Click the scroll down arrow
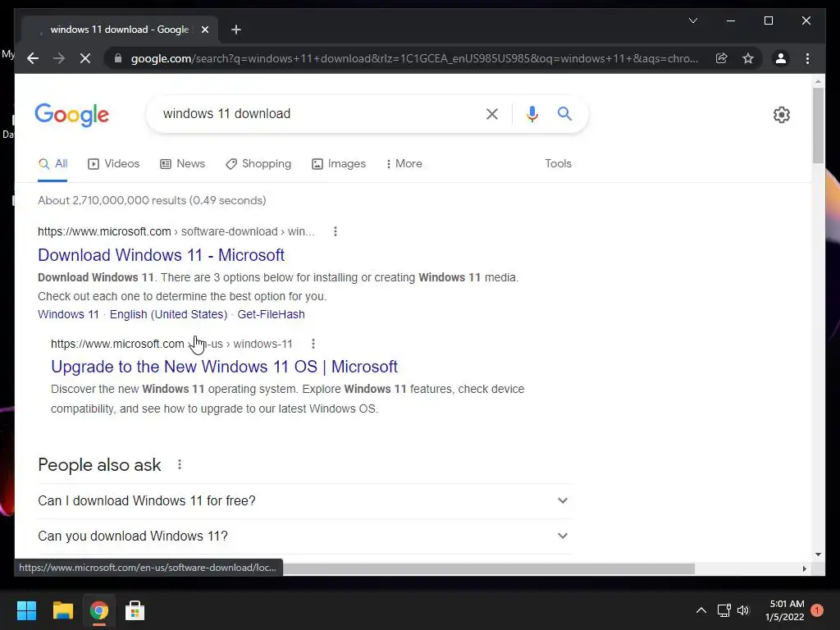840x630 pixels. pyautogui.click(x=818, y=555)
